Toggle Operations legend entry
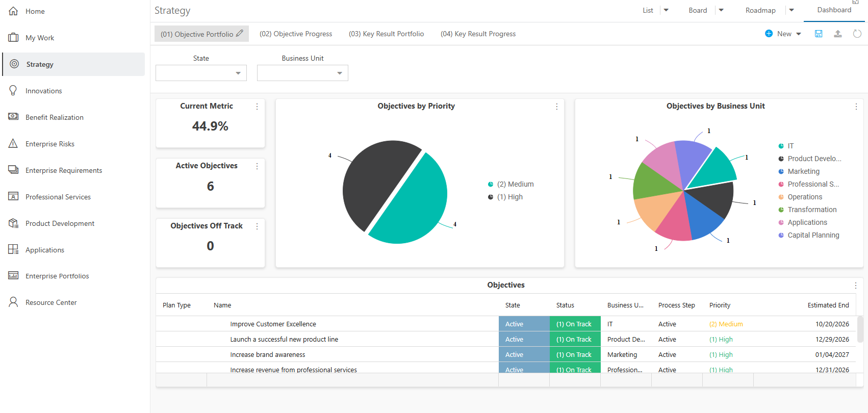 [x=800, y=197]
